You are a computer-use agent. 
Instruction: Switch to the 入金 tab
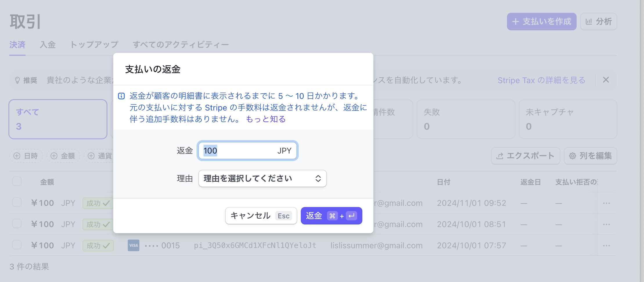coord(48,44)
